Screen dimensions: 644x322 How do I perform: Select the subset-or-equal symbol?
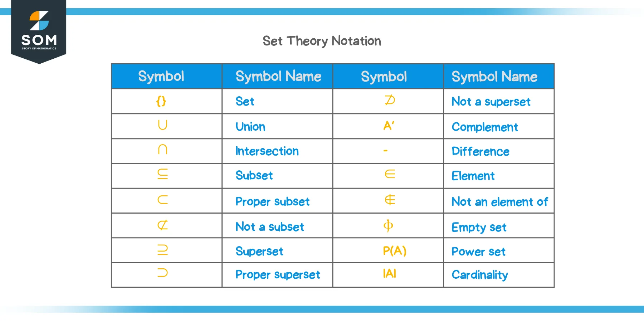click(162, 174)
